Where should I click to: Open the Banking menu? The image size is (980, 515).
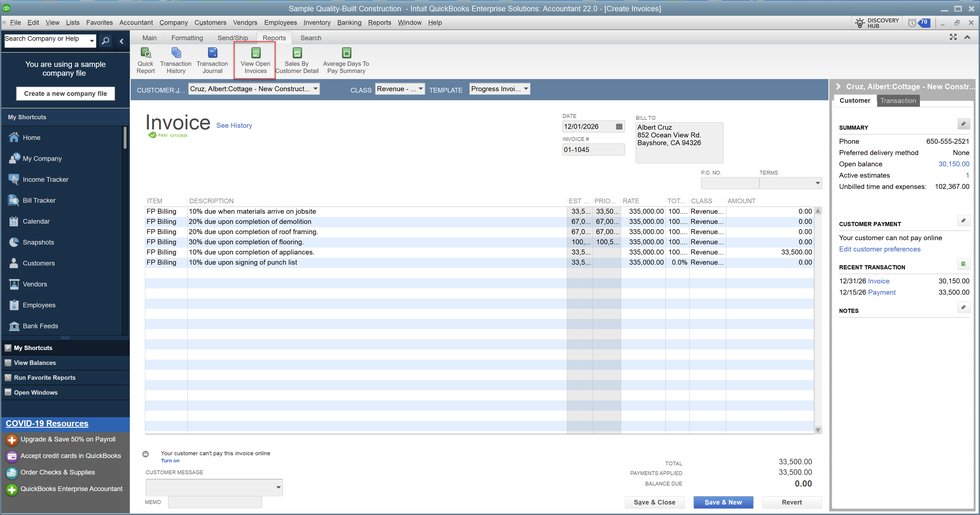349,22
